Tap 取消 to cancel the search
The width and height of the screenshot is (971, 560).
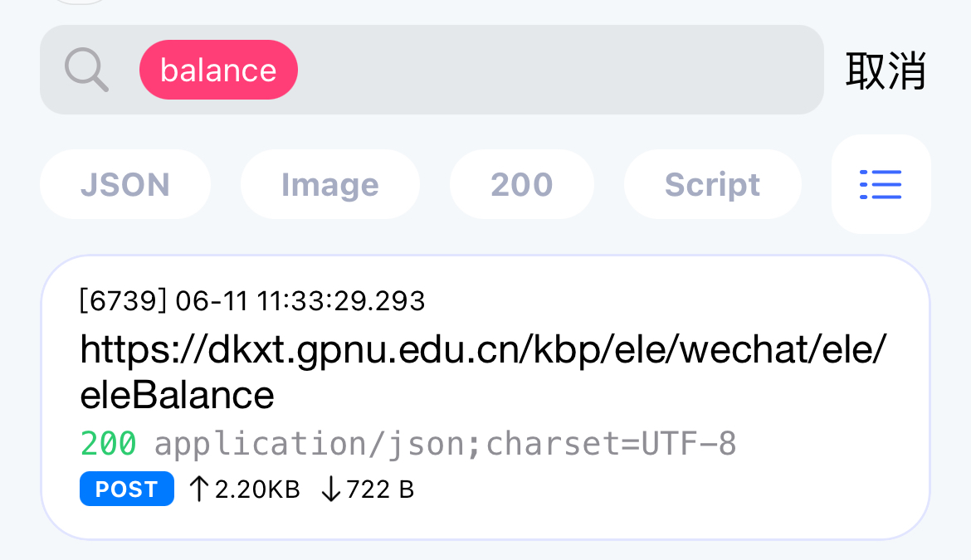886,70
